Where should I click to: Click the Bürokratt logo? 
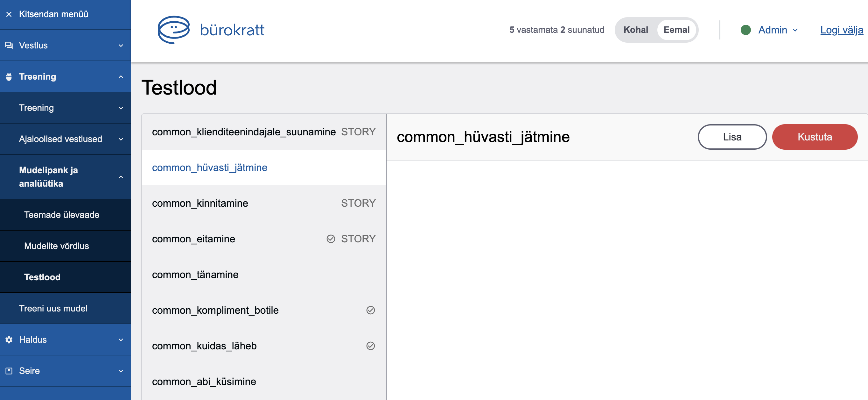[x=211, y=30]
